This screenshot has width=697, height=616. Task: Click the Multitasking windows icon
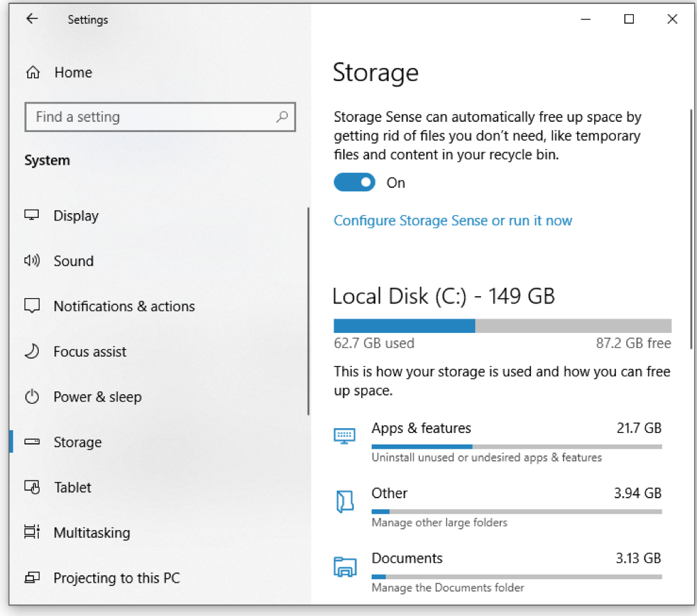(x=31, y=532)
